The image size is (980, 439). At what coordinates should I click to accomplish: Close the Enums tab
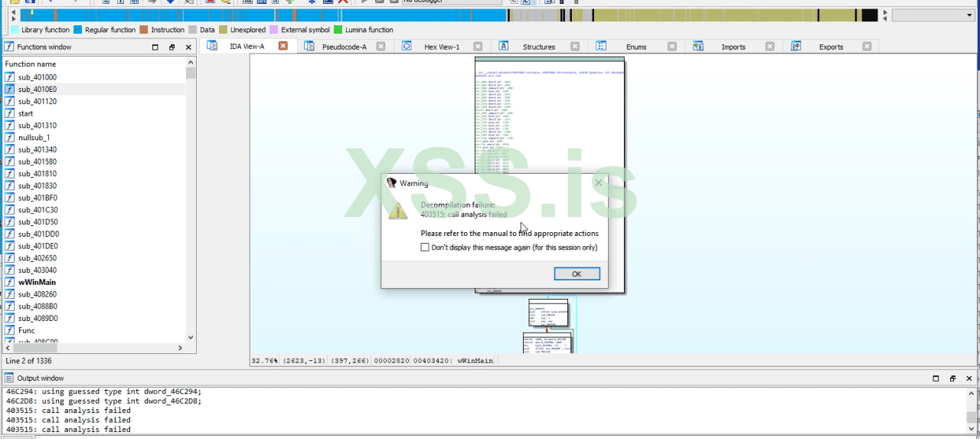coord(671,46)
